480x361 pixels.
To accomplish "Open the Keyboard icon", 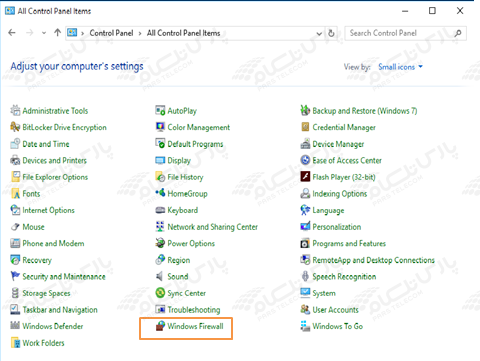I will [x=160, y=210].
